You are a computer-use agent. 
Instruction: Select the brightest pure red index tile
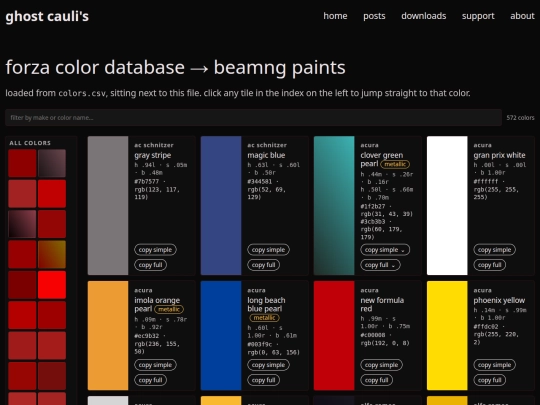(52, 285)
